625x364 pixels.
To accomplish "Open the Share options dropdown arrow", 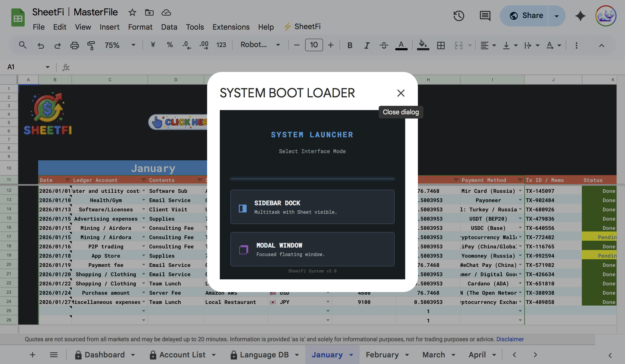I will click(557, 16).
